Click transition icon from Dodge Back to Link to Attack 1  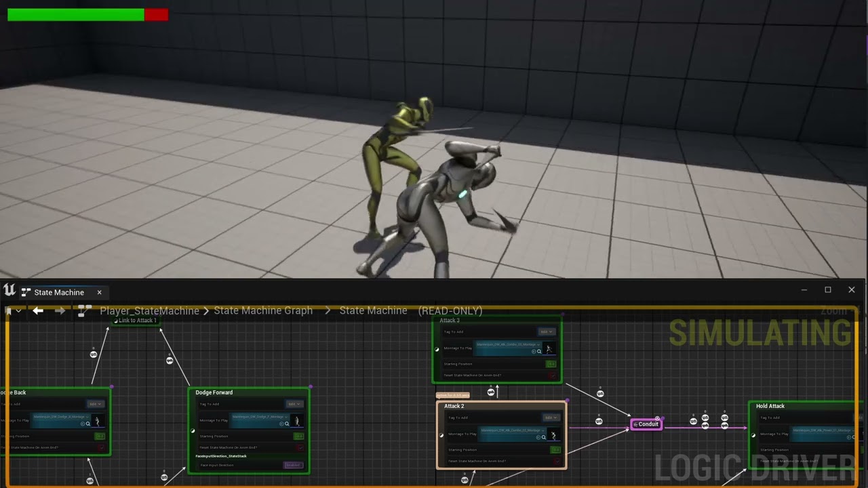coord(94,354)
